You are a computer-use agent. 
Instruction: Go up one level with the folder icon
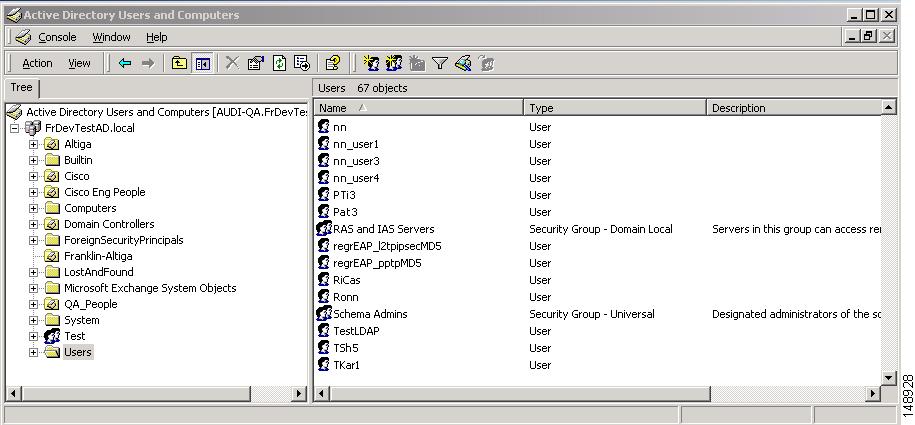(179, 63)
